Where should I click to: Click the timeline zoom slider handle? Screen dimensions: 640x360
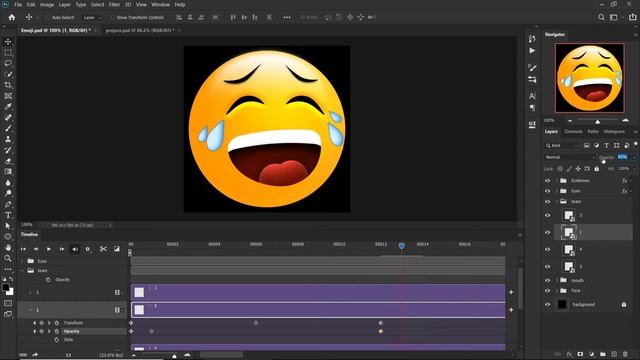[x=174, y=356]
